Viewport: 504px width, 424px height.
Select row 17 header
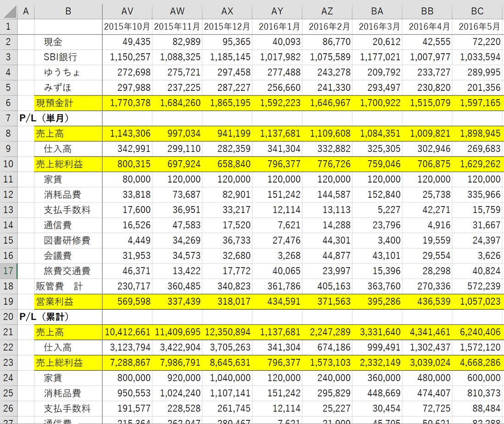pyautogui.click(x=9, y=271)
